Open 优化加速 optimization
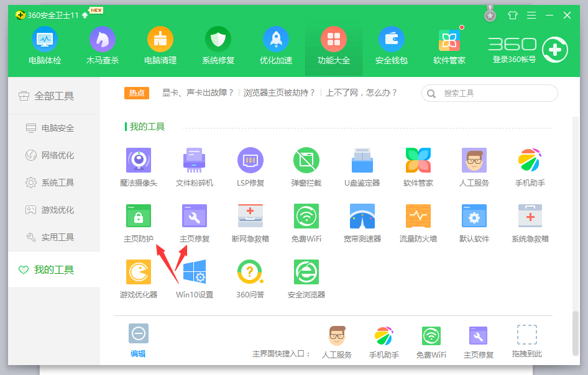 (275, 46)
